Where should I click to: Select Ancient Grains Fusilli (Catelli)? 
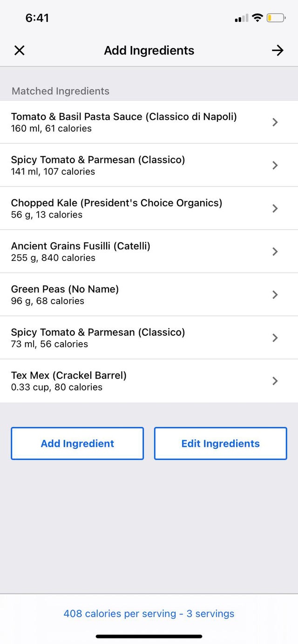pos(81,252)
